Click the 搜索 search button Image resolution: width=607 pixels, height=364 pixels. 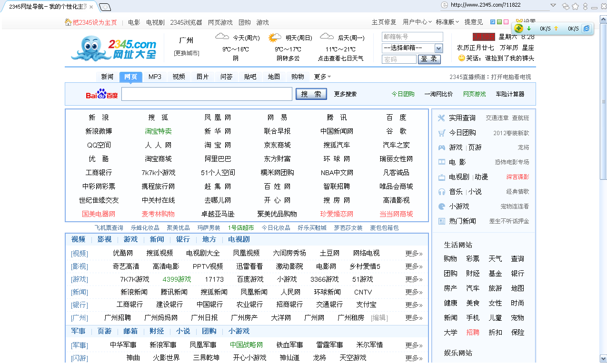[311, 94]
